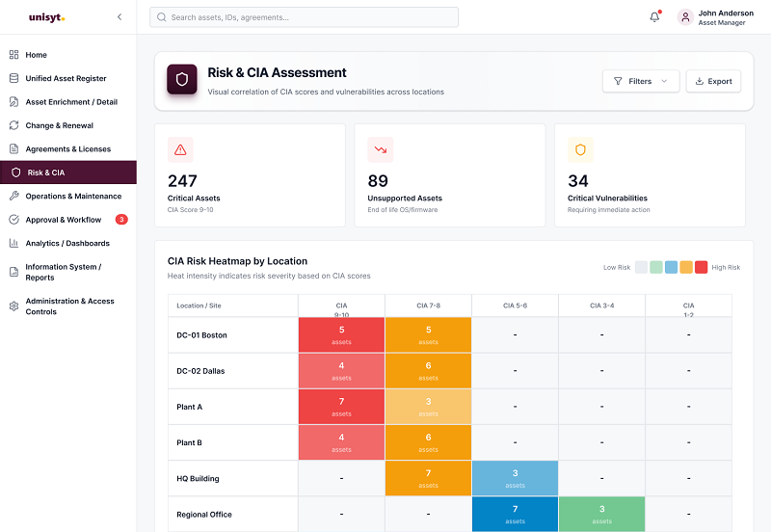Click the Administration gear icon
This screenshot has height=532, width=771.
pyautogui.click(x=13, y=306)
